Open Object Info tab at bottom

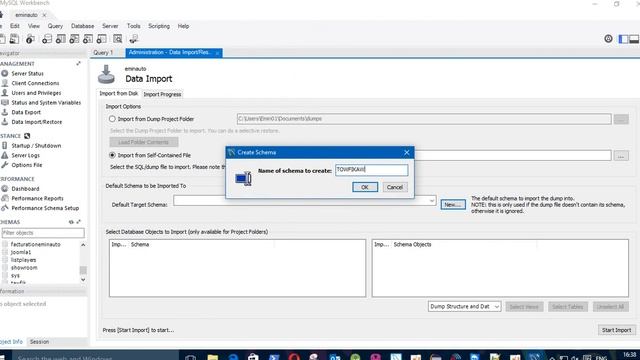pyautogui.click(x=11, y=342)
